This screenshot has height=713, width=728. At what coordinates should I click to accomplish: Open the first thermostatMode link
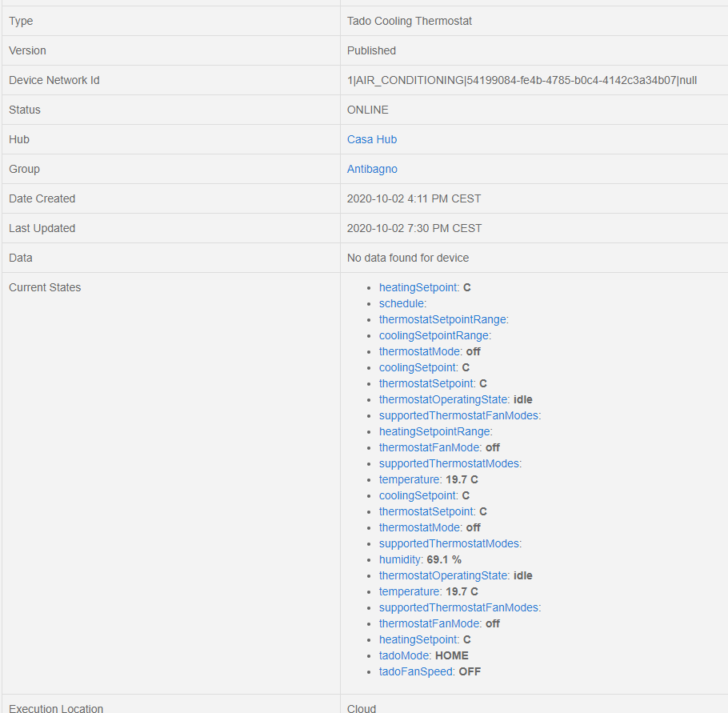419,351
